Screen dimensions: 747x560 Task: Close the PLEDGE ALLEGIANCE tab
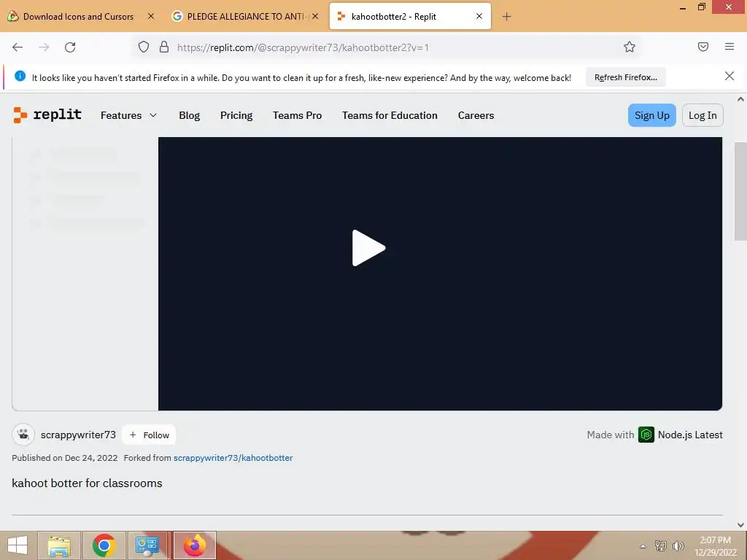(x=315, y=16)
